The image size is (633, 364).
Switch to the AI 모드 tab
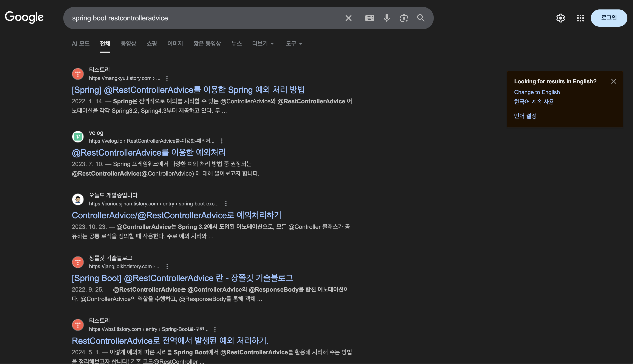click(x=81, y=44)
